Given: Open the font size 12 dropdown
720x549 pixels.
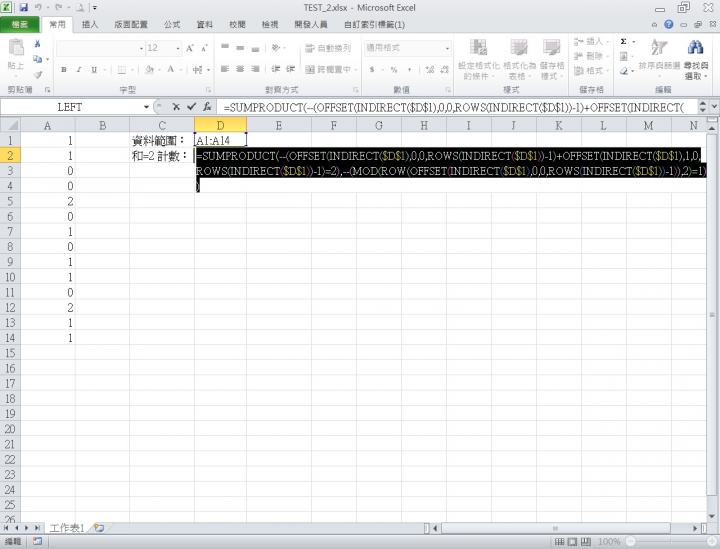Looking at the screenshot, I should 178,48.
